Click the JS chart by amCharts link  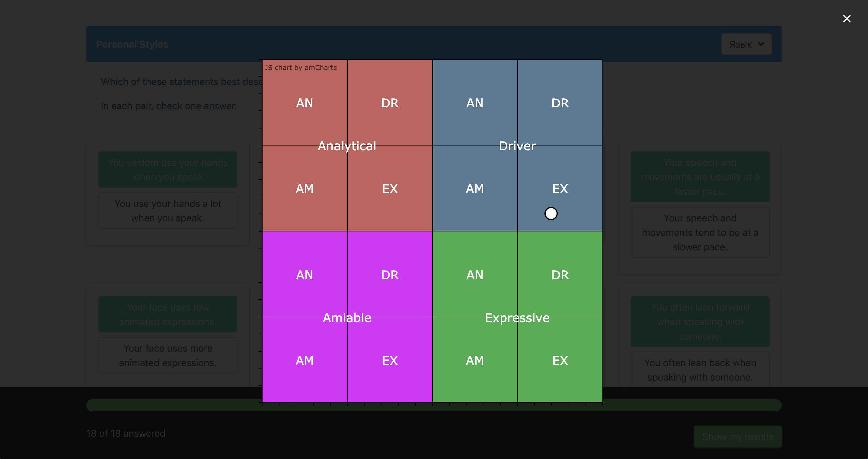point(301,68)
